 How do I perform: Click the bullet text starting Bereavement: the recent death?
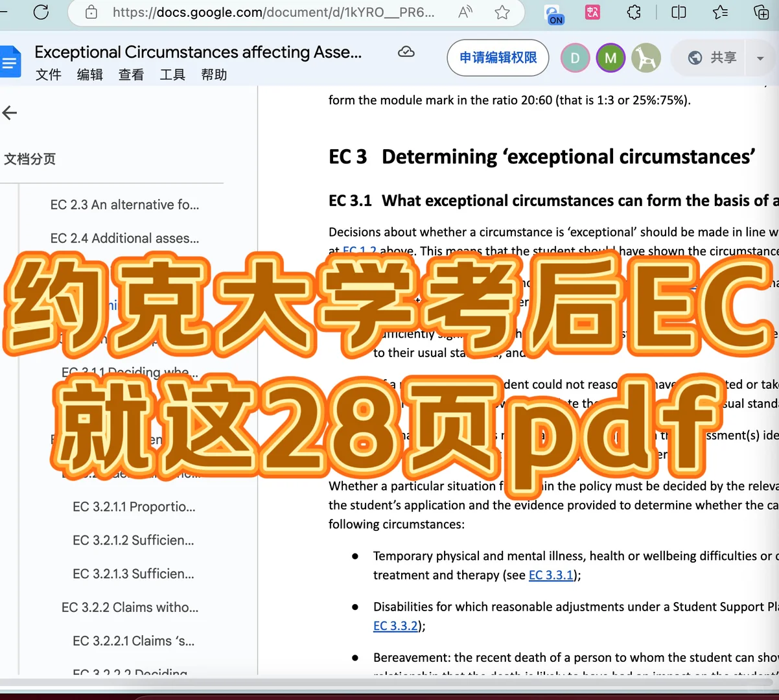(576, 657)
